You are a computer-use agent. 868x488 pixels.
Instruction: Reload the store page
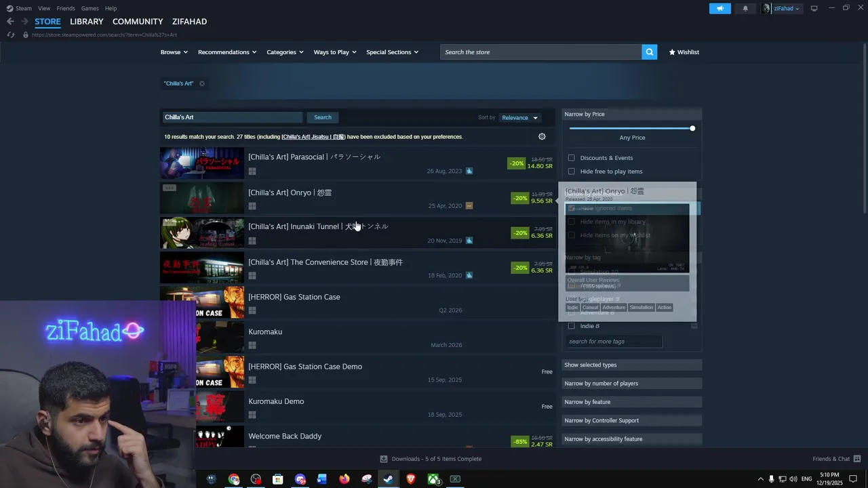click(10, 35)
